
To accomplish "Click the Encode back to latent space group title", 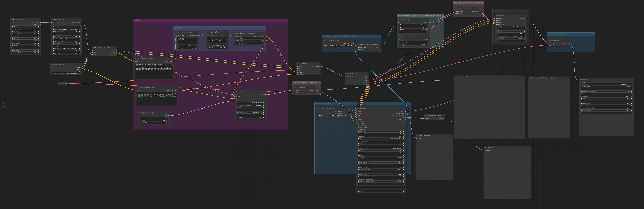I will click(468, 3).
